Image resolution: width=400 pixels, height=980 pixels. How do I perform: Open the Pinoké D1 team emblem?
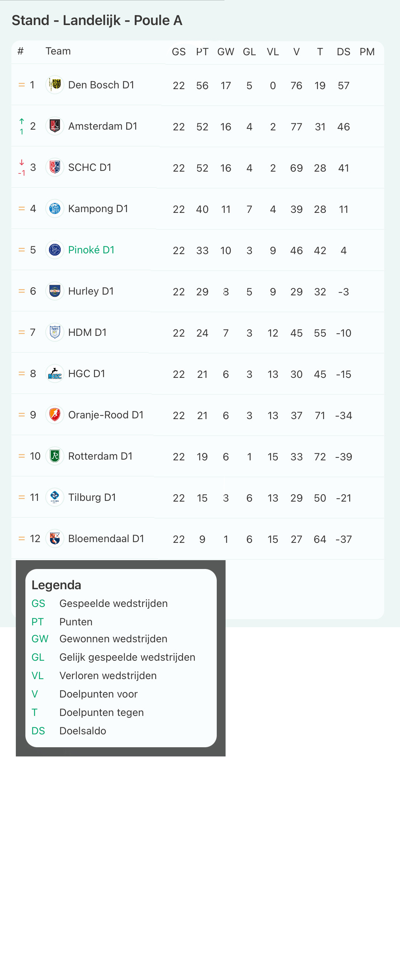coord(55,250)
